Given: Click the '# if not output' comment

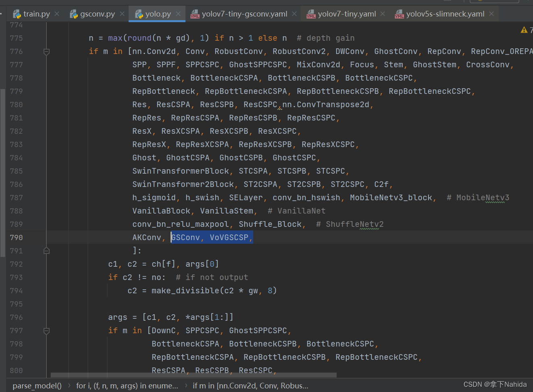Looking at the screenshot, I should tap(212, 278).
